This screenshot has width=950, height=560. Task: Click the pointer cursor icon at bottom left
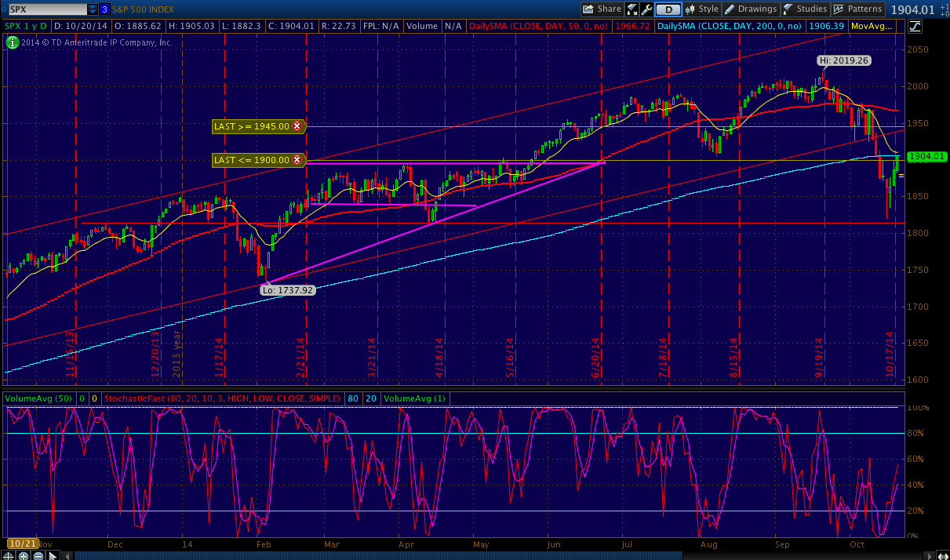click(52, 555)
